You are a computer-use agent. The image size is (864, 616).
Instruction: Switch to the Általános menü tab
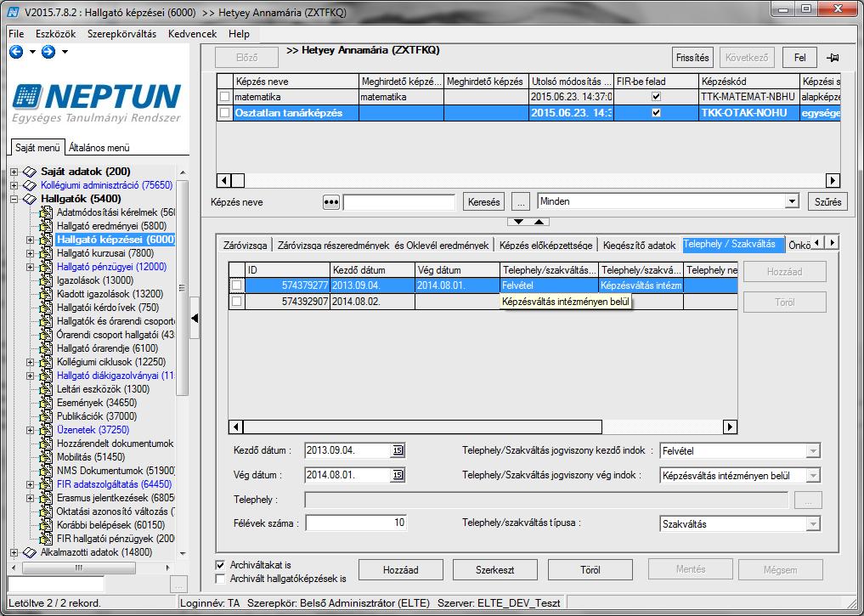click(x=99, y=148)
